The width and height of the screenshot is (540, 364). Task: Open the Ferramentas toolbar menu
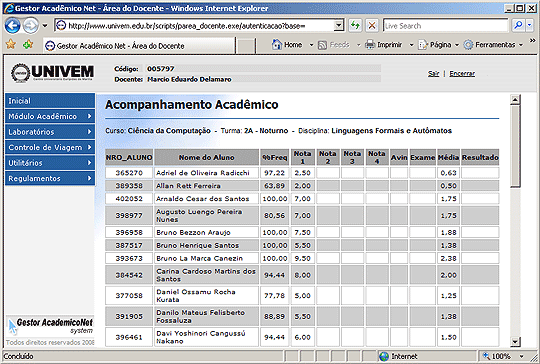(x=493, y=45)
